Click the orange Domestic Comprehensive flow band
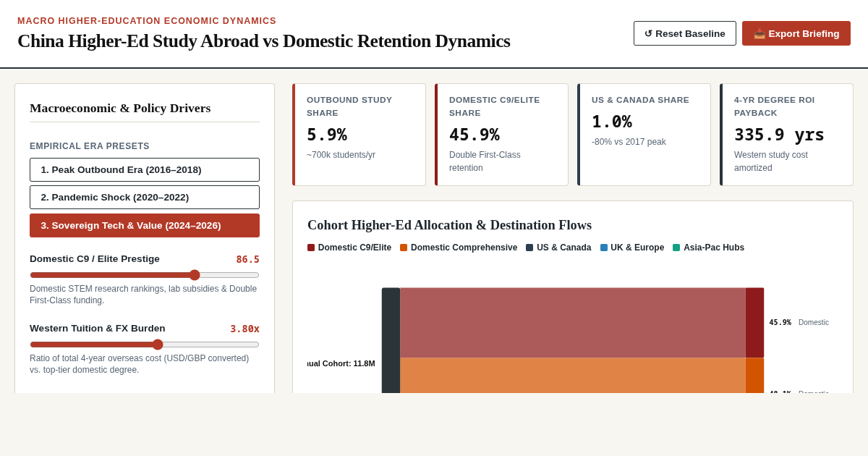This screenshot has width=868, height=456. (x=573, y=376)
